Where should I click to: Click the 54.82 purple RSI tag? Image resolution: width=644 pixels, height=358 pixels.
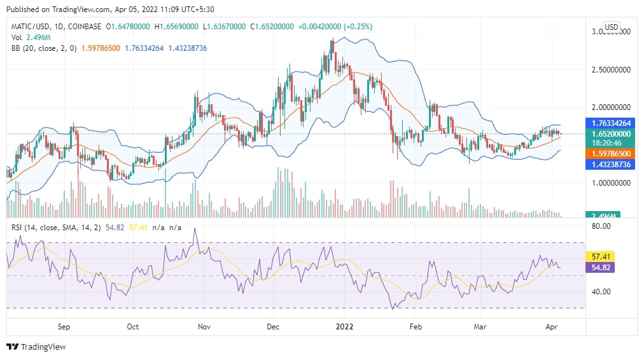[600, 268]
